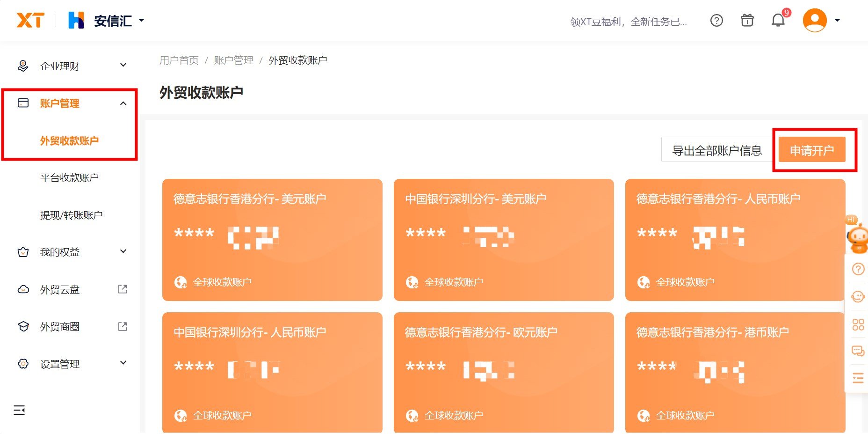Select 外贸收款账户 in sidebar

(69, 140)
